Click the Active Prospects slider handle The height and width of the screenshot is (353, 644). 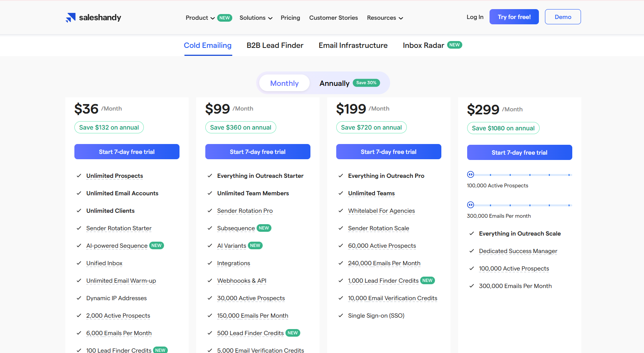(x=471, y=174)
